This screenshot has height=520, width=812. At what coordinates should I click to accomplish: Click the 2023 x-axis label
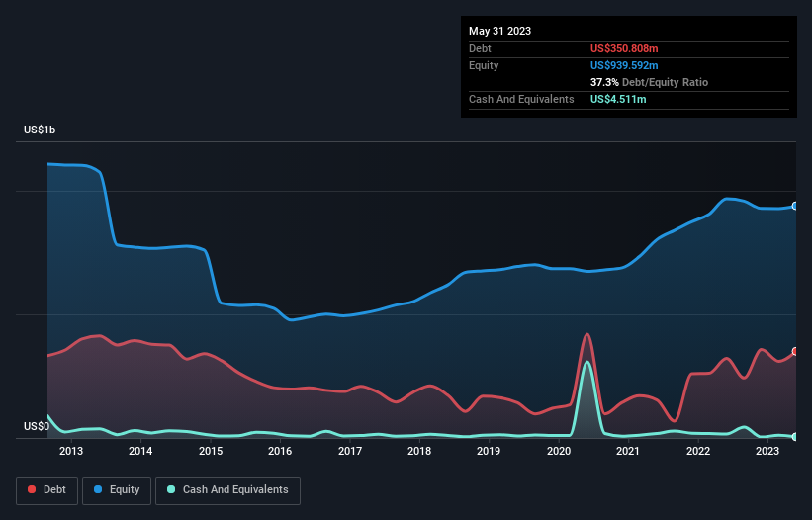tap(767, 451)
